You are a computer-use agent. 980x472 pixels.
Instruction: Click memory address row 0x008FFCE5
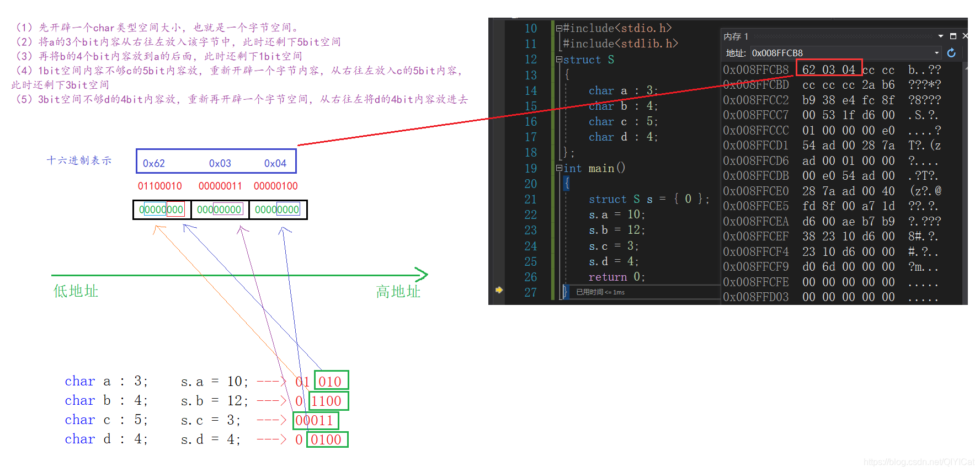[756, 206]
